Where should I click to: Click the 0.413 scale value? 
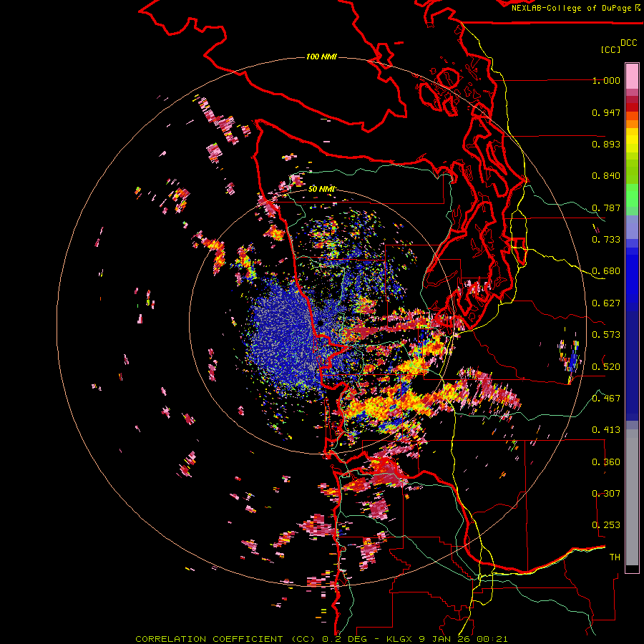coord(606,430)
